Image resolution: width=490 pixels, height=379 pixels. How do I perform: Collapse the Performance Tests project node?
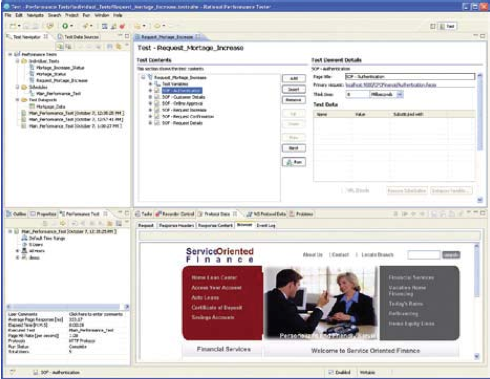point(10,54)
